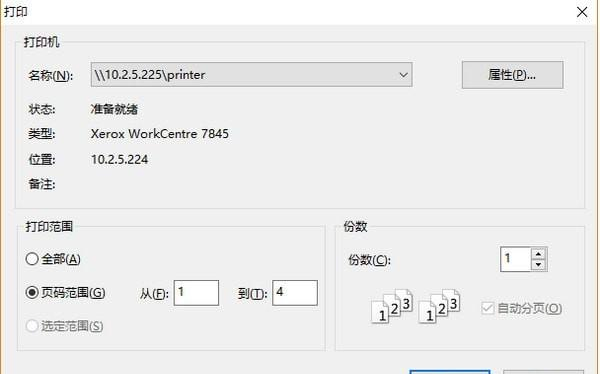Viewport: 600px width, 374px height.
Task: Click the 属性(P)... properties button
Action: [512, 75]
